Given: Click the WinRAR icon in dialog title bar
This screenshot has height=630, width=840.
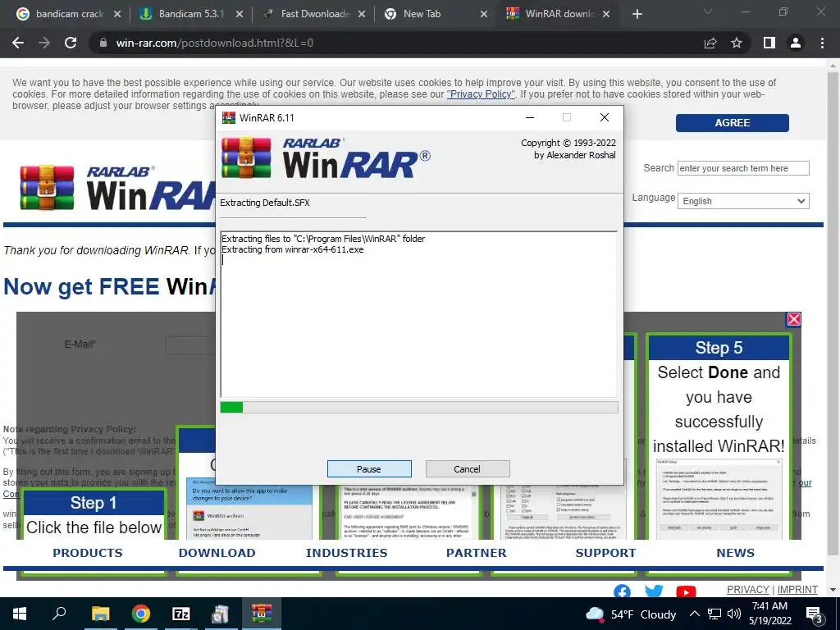Looking at the screenshot, I should click(229, 117).
